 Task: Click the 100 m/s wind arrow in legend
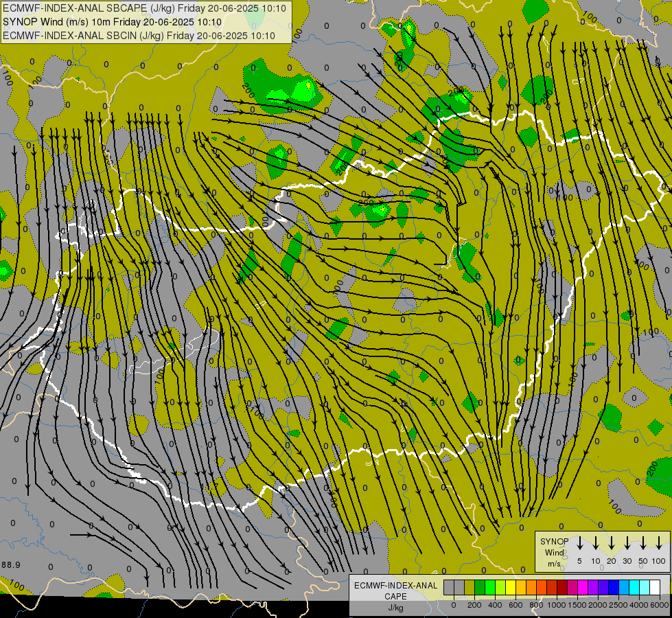coord(659,543)
